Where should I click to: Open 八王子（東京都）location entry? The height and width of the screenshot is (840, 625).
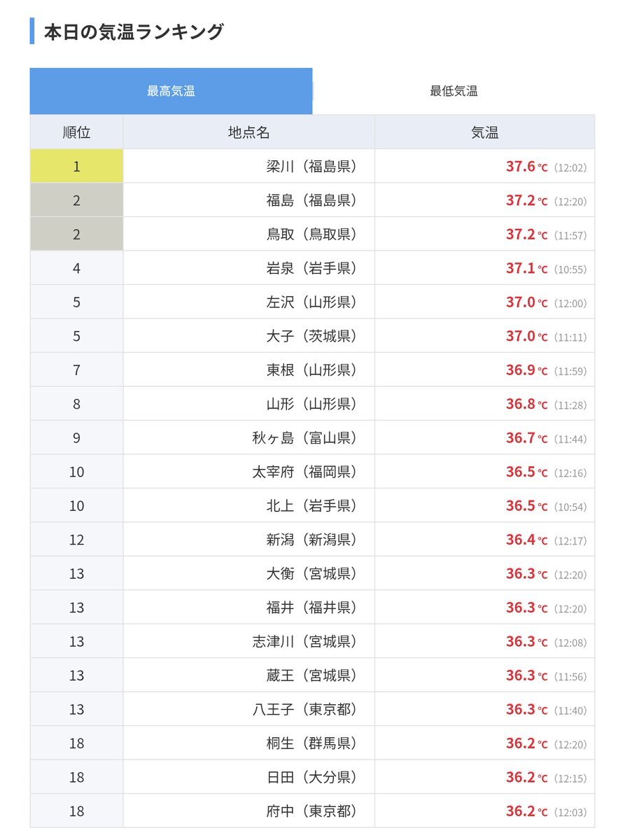(x=304, y=710)
